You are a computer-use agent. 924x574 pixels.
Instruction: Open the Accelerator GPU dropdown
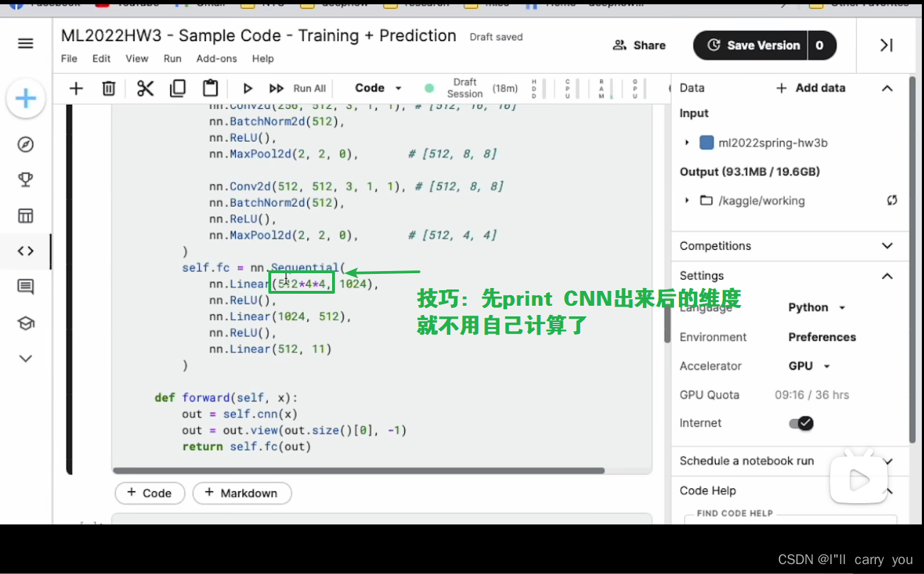tap(809, 366)
